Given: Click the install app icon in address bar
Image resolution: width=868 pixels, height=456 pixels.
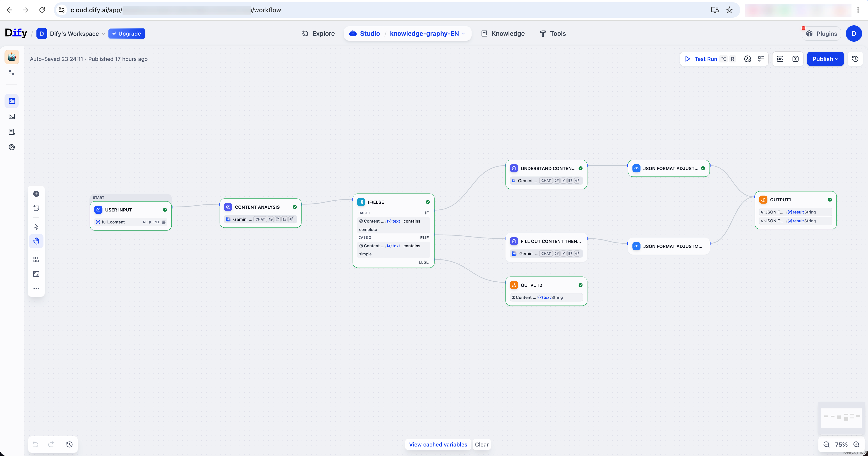Looking at the screenshot, I should pyautogui.click(x=715, y=10).
